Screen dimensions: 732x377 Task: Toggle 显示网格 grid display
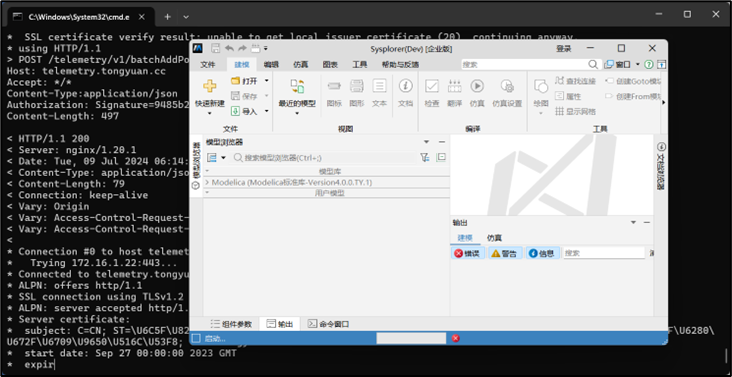(576, 111)
